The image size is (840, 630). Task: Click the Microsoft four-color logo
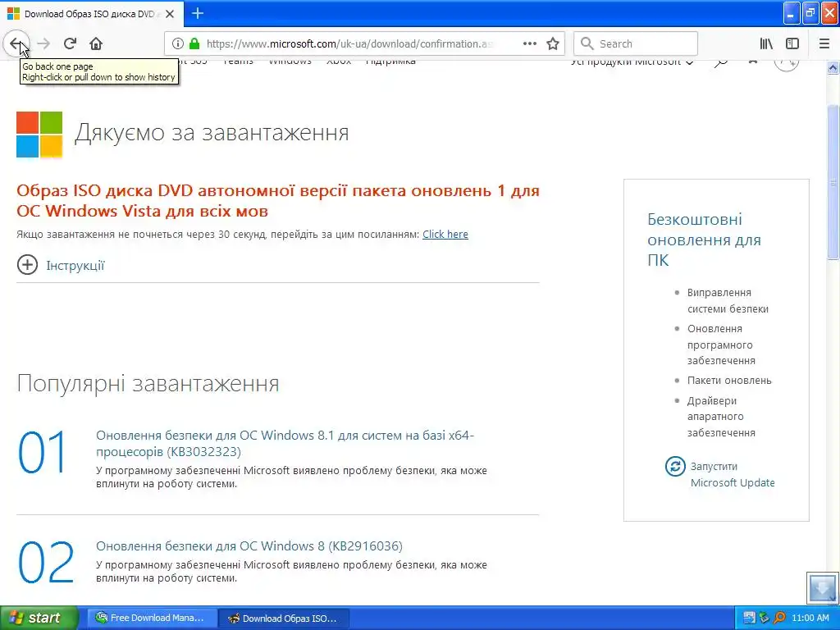click(x=39, y=135)
